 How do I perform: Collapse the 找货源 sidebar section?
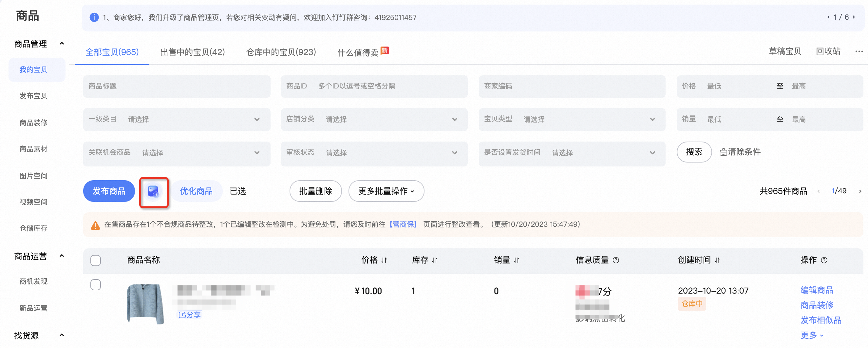62,335
